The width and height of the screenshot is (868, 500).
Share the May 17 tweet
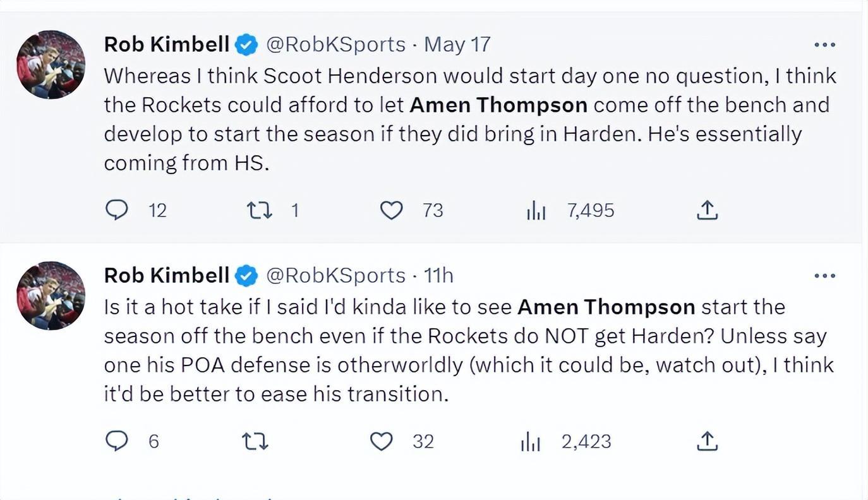point(707,210)
